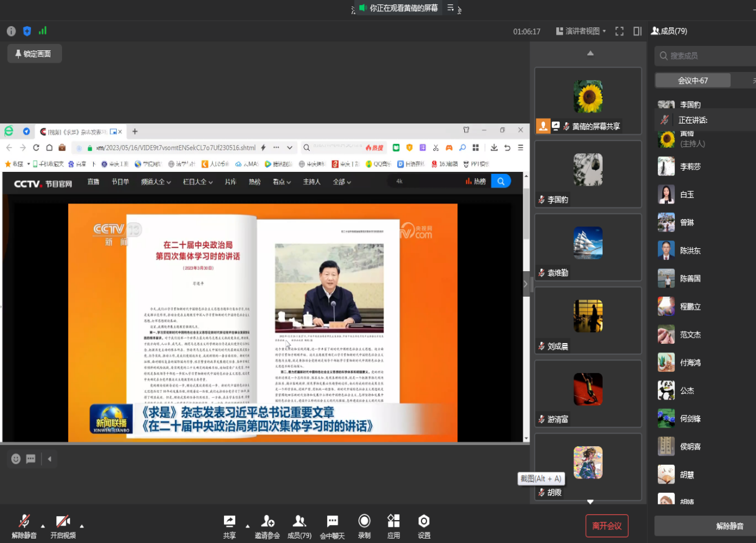The height and width of the screenshot is (543, 756).
Task: Click the 离开会议 leave button
Action: [606, 526]
